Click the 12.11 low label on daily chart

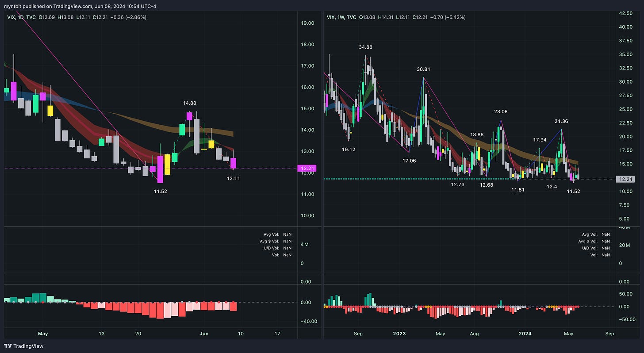pyautogui.click(x=233, y=178)
